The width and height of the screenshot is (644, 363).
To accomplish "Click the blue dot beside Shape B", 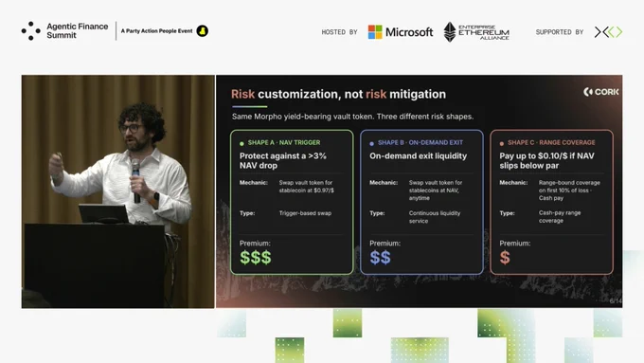I will (371, 143).
